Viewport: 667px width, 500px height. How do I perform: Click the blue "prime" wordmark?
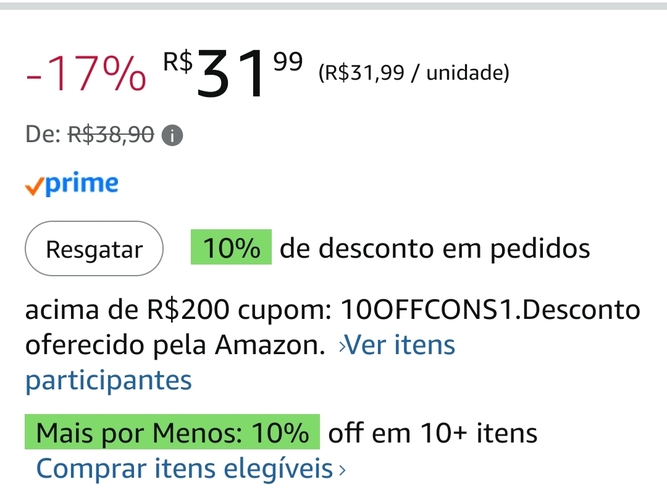81,184
